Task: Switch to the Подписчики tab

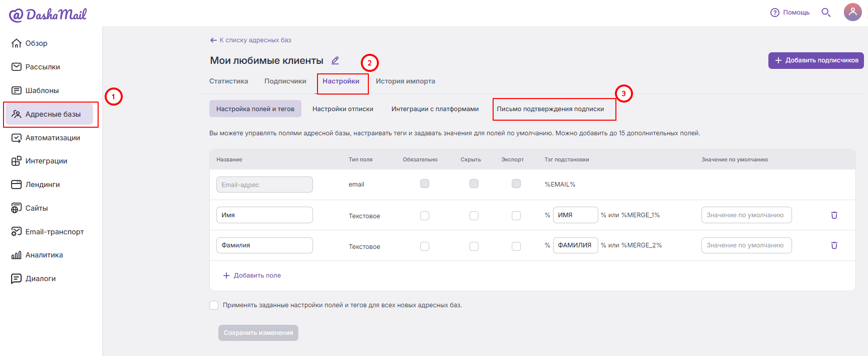Action: (285, 81)
